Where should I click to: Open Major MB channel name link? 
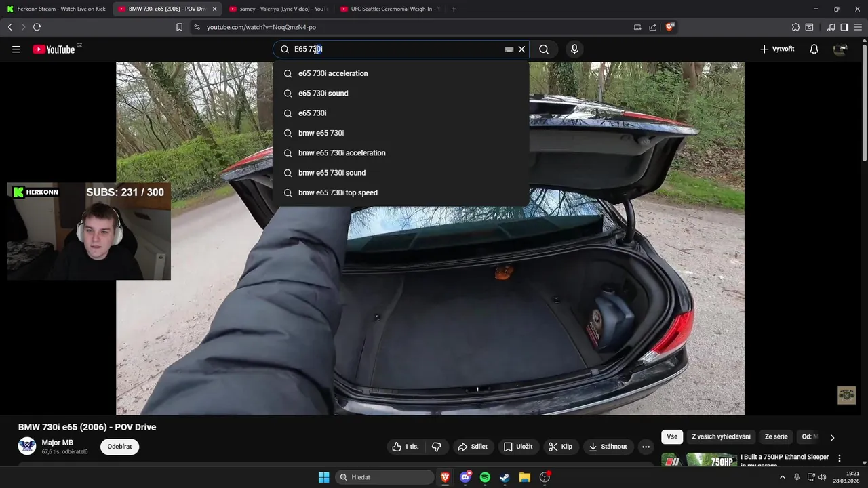[x=58, y=443]
